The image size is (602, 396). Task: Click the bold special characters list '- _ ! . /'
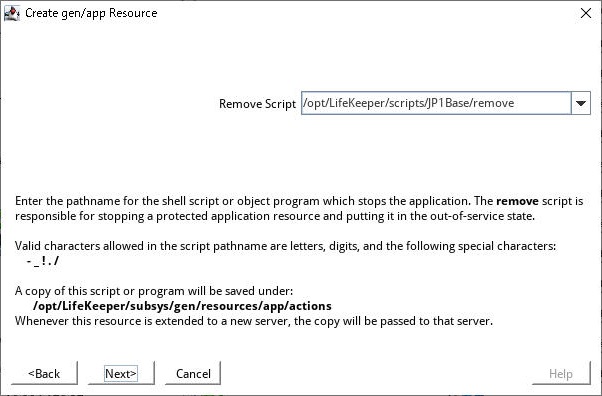click(43, 261)
